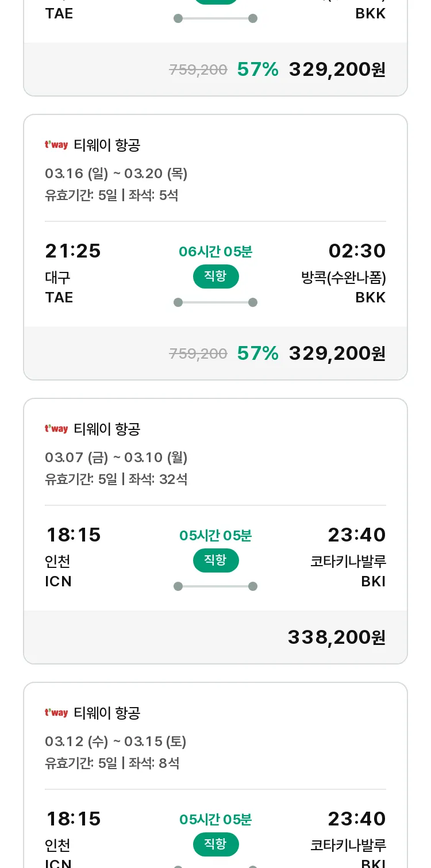Image resolution: width=431 pixels, height=868 pixels.
Task: Select 338,200원 price on 03.07 flight
Action: pyautogui.click(x=337, y=637)
